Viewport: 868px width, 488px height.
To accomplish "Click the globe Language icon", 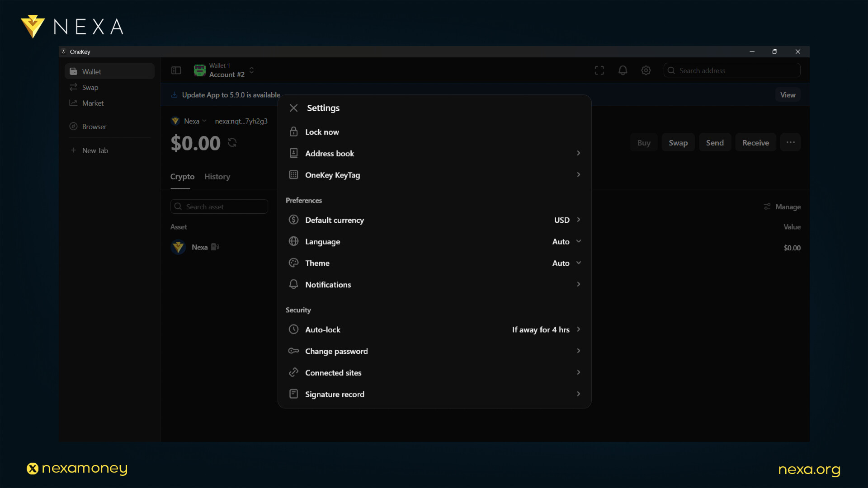I will [x=293, y=241].
